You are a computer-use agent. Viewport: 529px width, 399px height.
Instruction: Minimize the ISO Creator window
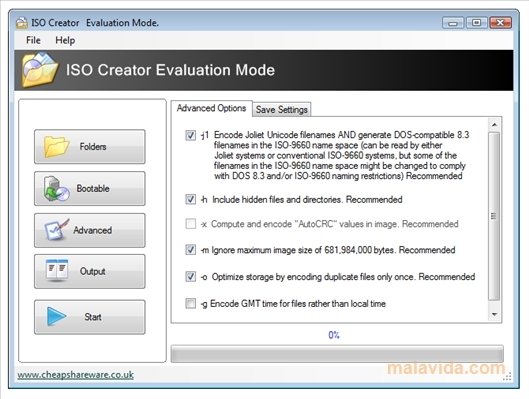[453, 23]
